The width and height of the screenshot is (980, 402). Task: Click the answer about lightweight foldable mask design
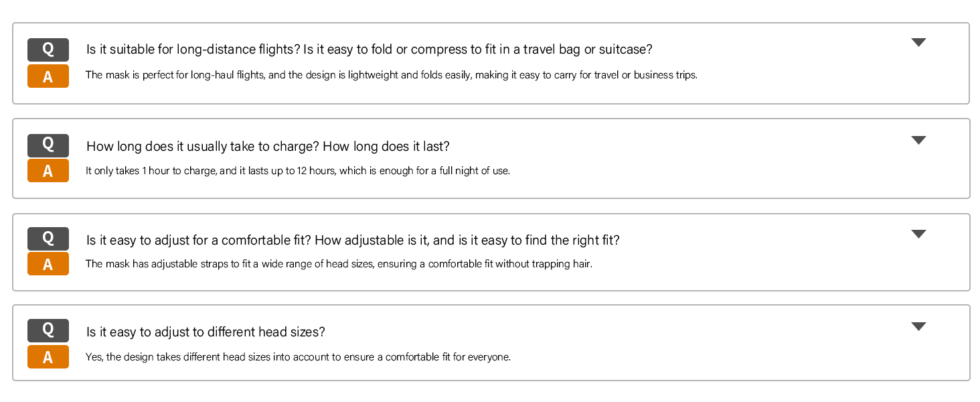tap(392, 75)
